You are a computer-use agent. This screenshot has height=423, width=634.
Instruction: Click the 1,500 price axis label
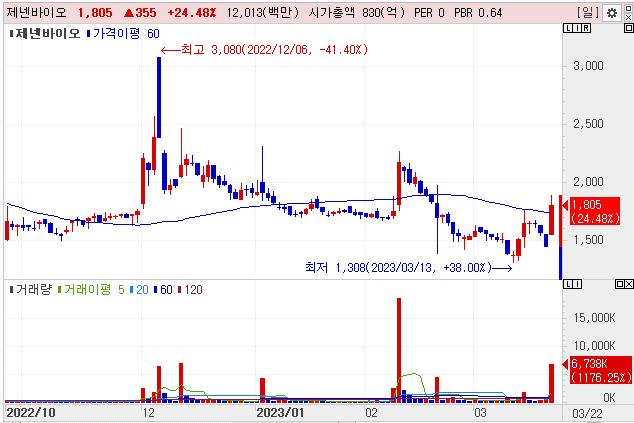(x=588, y=240)
